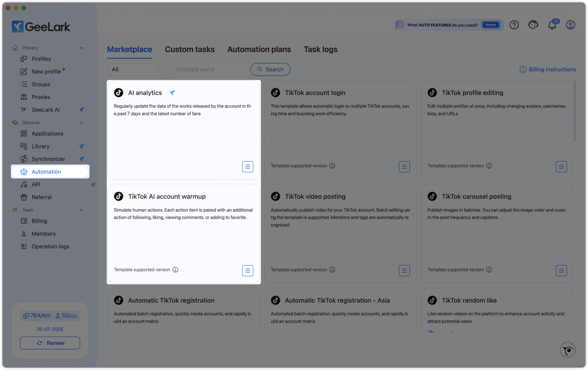Screen dimensions: 588x370
Task: Switch to the Marketplace tab
Action: pyautogui.click(x=129, y=49)
